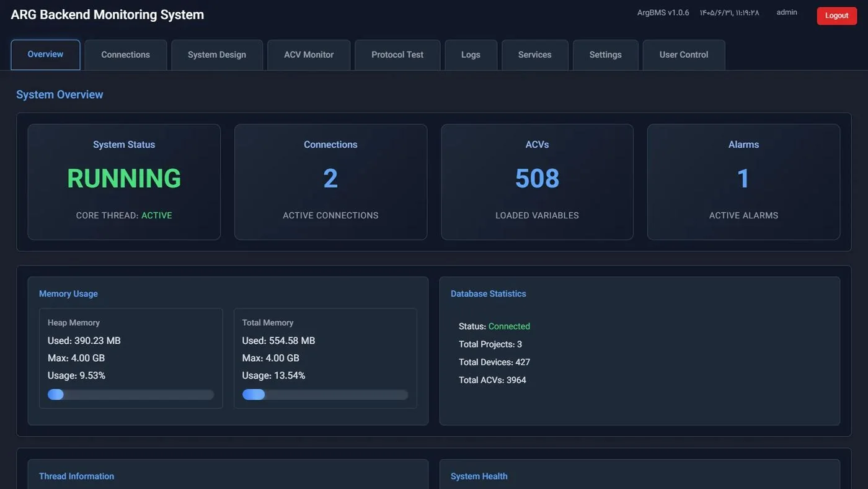
Task: Open the Logs tab
Action: 471,55
